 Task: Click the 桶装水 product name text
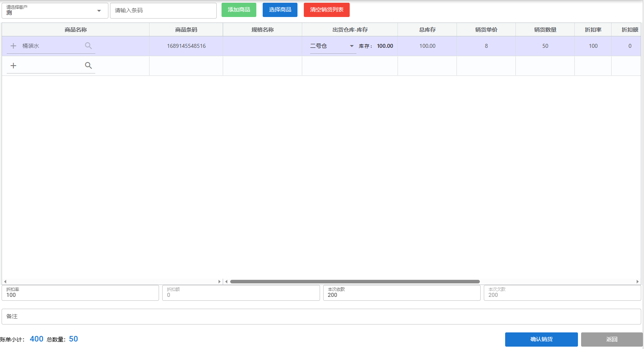click(x=30, y=46)
